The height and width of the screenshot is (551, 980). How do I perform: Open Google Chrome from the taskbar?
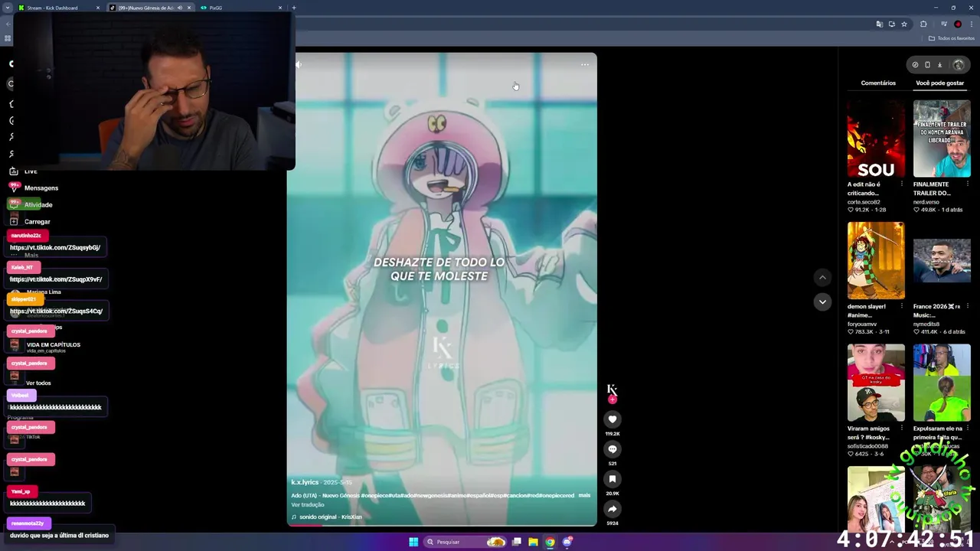click(x=550, y=542)
